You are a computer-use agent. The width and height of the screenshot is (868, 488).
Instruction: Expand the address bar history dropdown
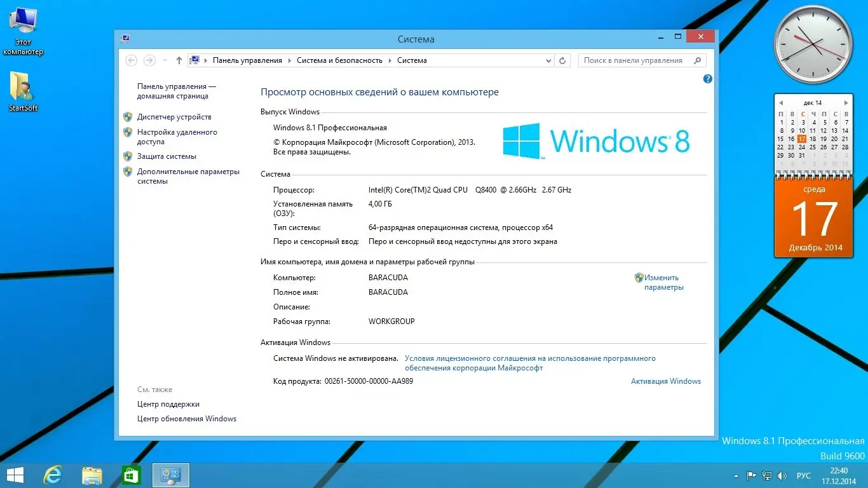pos(549,60)
